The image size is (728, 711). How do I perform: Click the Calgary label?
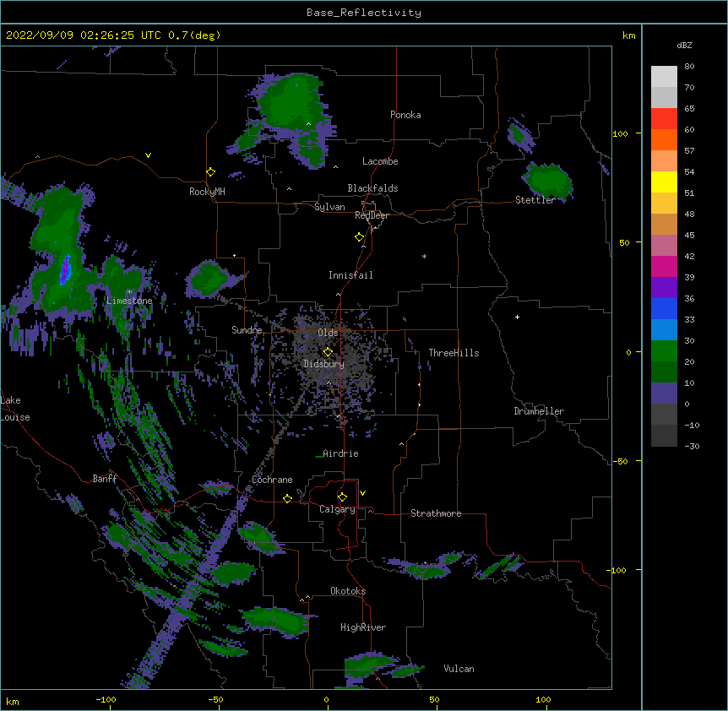click(x=338, y=509)
